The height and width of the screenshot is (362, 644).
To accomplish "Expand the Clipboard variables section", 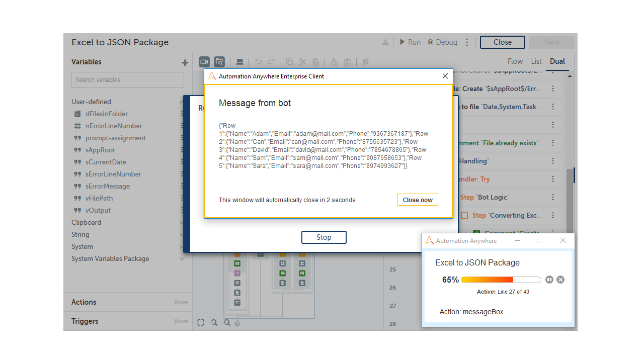I will pos(182,222).
